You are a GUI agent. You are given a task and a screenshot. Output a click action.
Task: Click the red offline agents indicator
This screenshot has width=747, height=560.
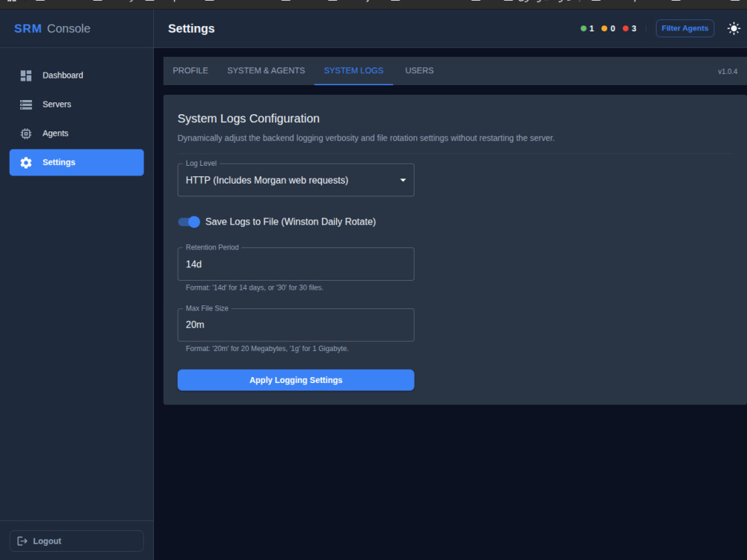629,28
